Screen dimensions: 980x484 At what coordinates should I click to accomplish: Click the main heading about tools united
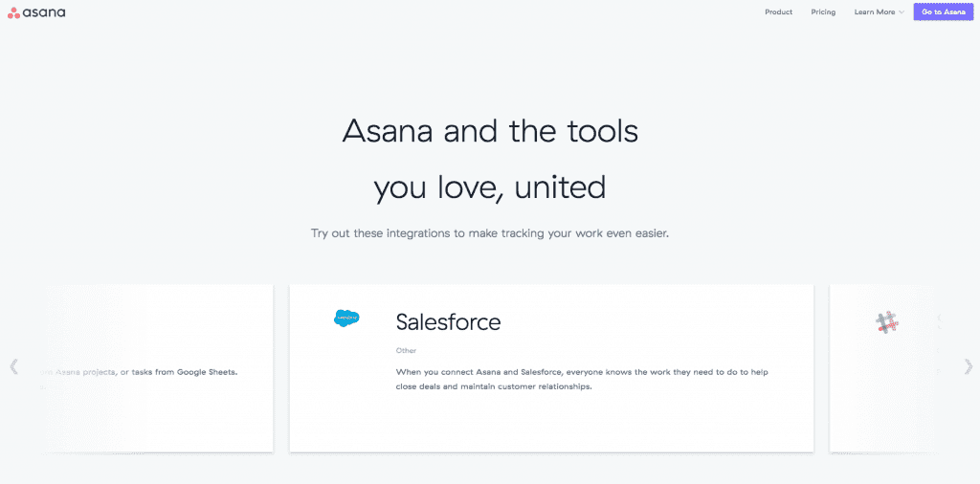click(x=490, y=159)
